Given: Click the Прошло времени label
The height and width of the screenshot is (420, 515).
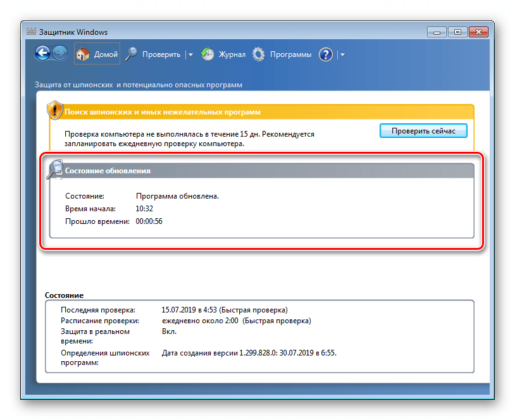Looking at the screenshot, I should 97,221.
